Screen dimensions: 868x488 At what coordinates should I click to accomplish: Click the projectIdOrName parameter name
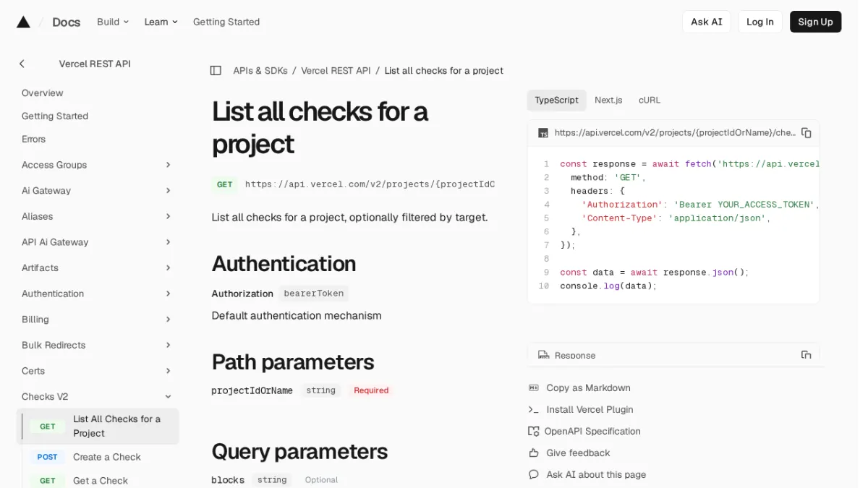252,390
